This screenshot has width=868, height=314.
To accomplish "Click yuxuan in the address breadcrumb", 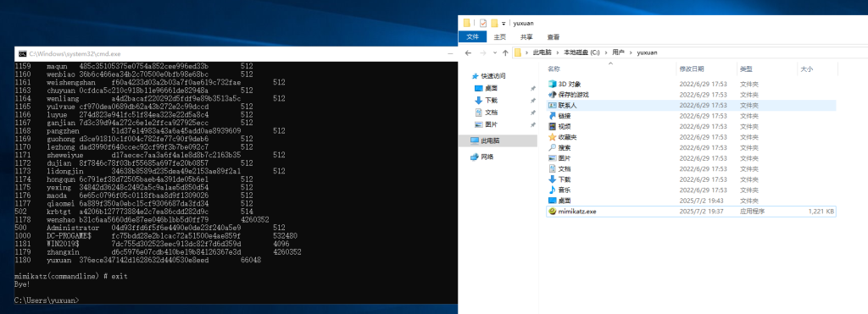I will (x=647, y=52).
